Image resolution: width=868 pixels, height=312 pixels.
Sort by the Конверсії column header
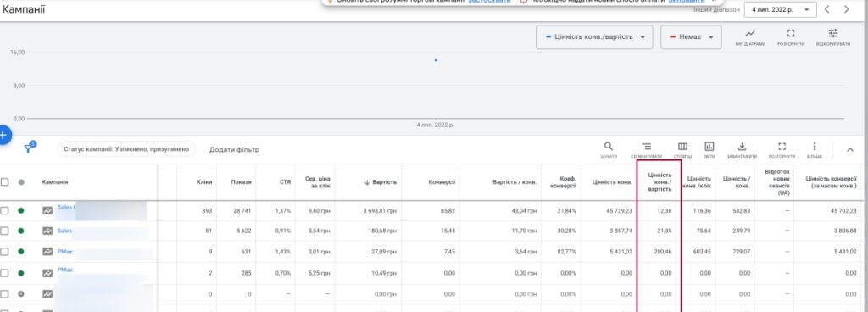442,182
